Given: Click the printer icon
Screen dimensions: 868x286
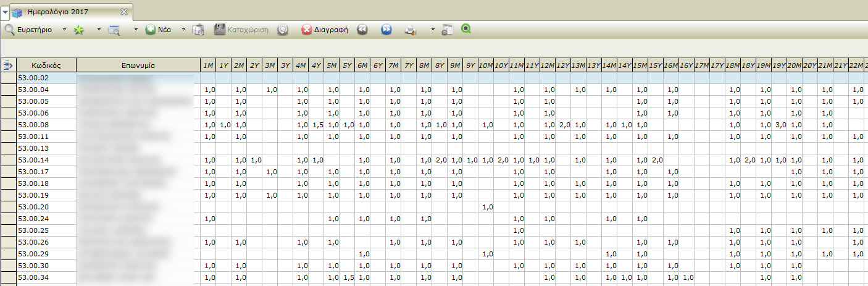Looking at the screenshot, I should pos(411,30).
